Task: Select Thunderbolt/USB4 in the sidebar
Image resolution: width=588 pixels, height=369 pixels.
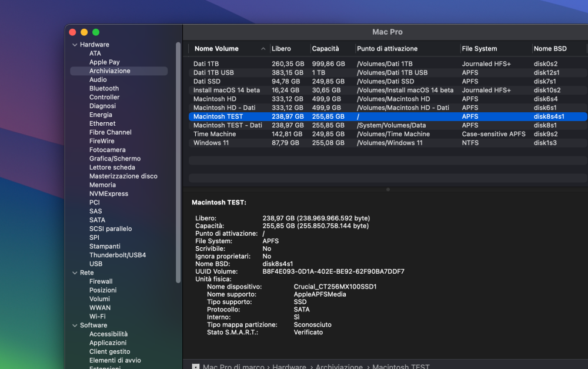Action: tap(118, 255)
